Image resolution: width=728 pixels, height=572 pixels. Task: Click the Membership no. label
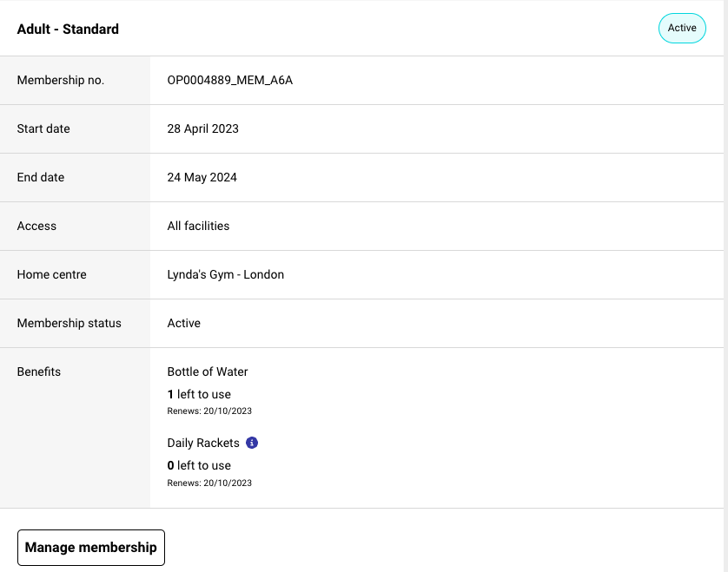61,80
